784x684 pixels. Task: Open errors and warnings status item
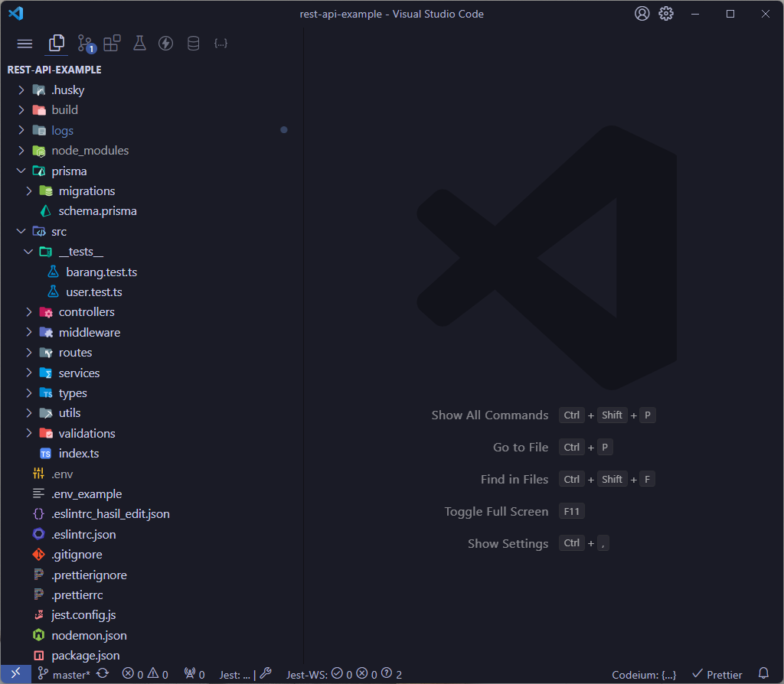(145, 675)
